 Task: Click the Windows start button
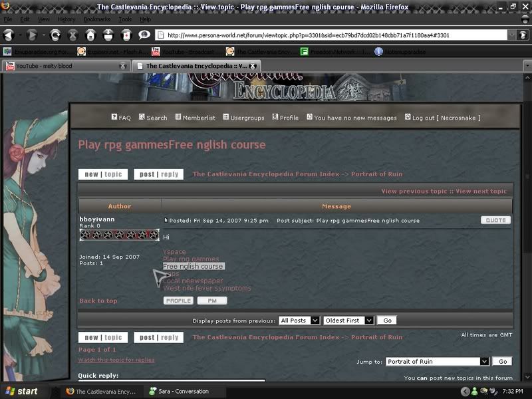click(21, 391)
